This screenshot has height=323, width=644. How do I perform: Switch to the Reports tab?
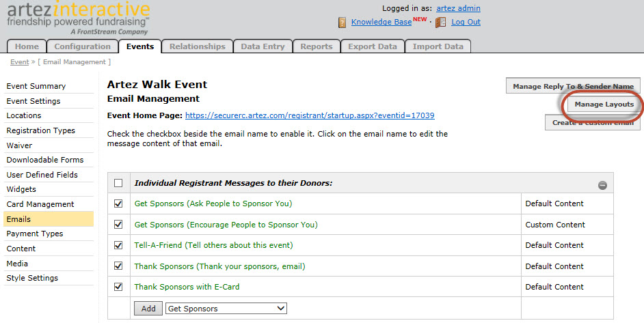pos(317,46)
